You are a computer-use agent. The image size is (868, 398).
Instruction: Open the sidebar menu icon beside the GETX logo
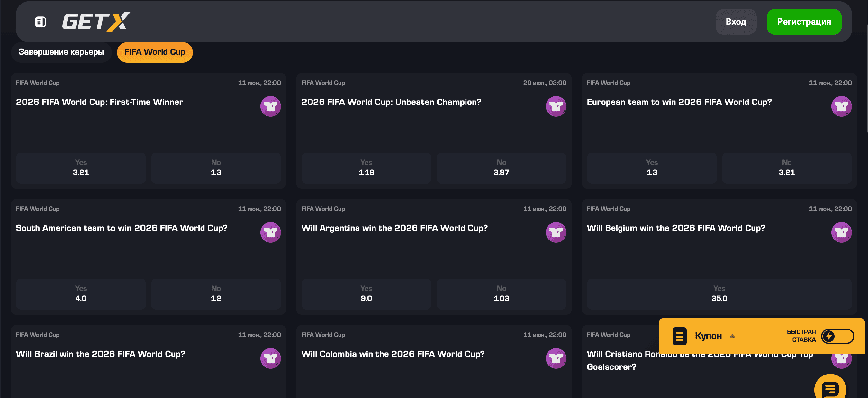[41, 22]
